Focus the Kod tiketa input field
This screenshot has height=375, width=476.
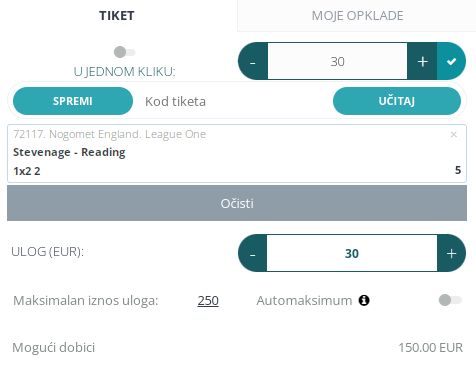pos(233,101)
